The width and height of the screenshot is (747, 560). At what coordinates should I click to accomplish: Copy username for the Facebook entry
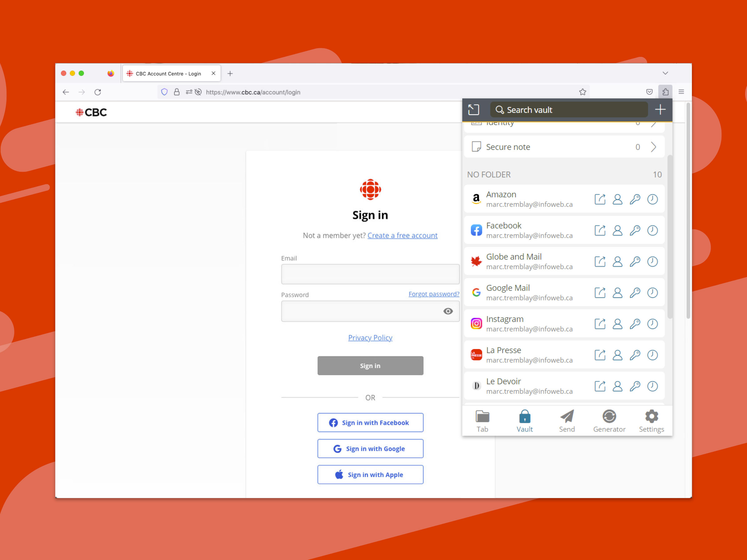(617, 230)
